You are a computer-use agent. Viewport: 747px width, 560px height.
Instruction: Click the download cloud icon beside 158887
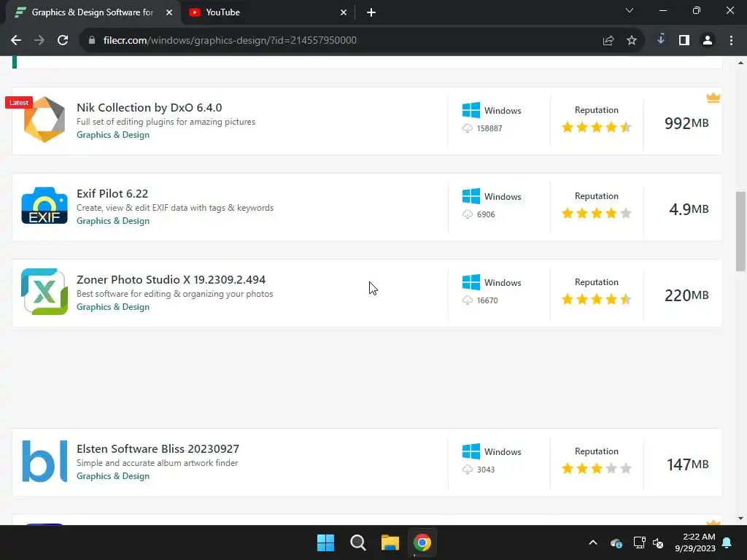click(468, 128)
